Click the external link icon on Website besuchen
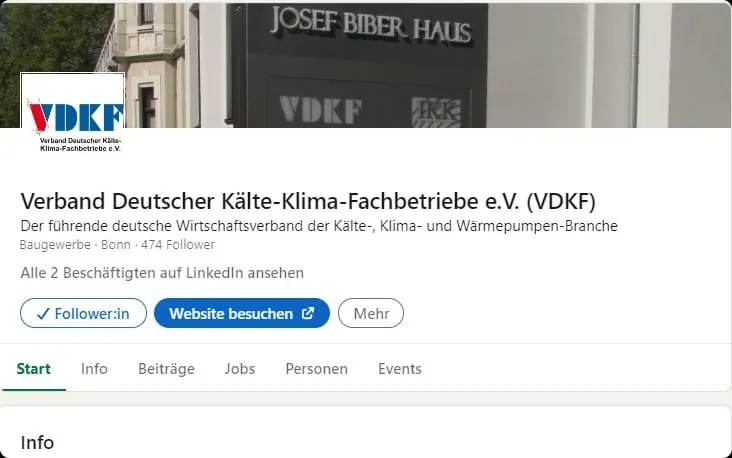 (308, 313)
